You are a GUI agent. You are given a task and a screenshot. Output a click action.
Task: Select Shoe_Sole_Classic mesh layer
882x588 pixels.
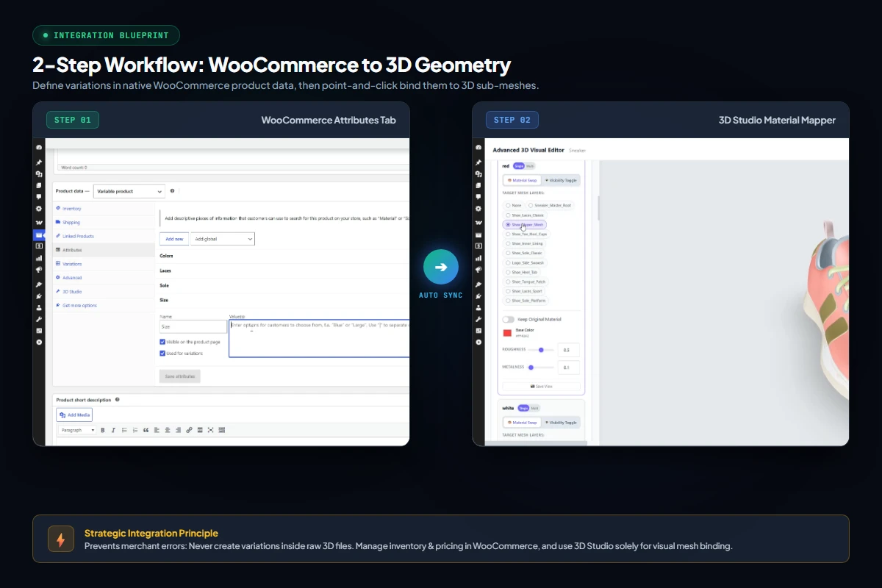pos(524,253)
